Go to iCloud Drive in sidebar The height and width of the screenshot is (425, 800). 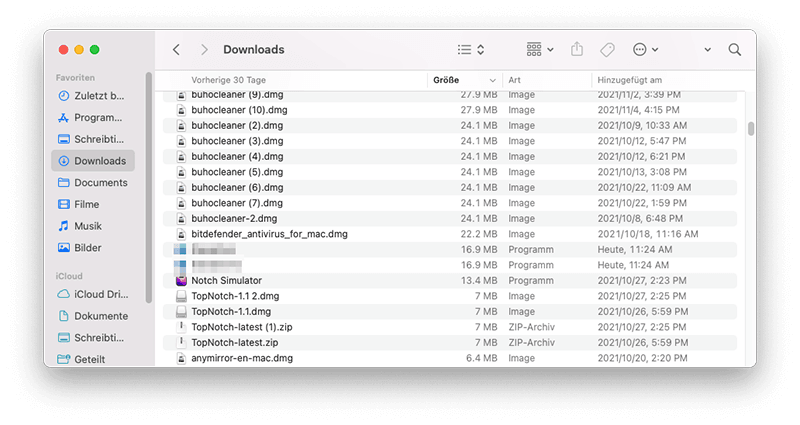[100, 294]
